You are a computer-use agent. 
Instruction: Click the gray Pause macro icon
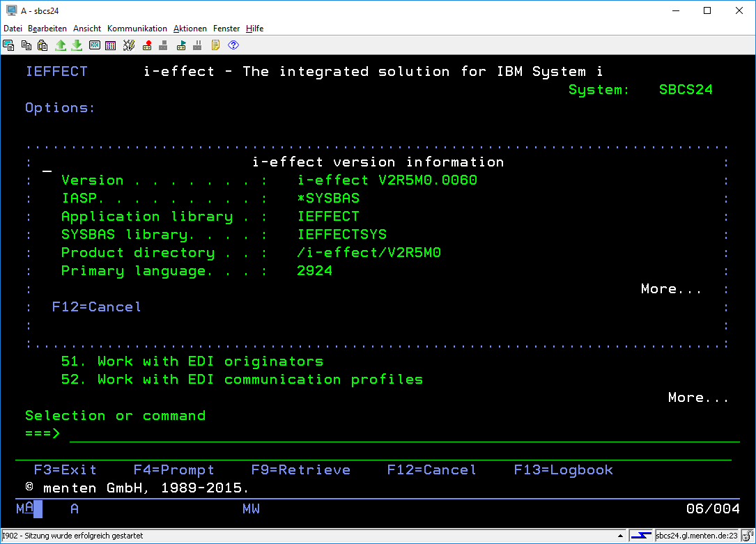(x=197, y=45)
